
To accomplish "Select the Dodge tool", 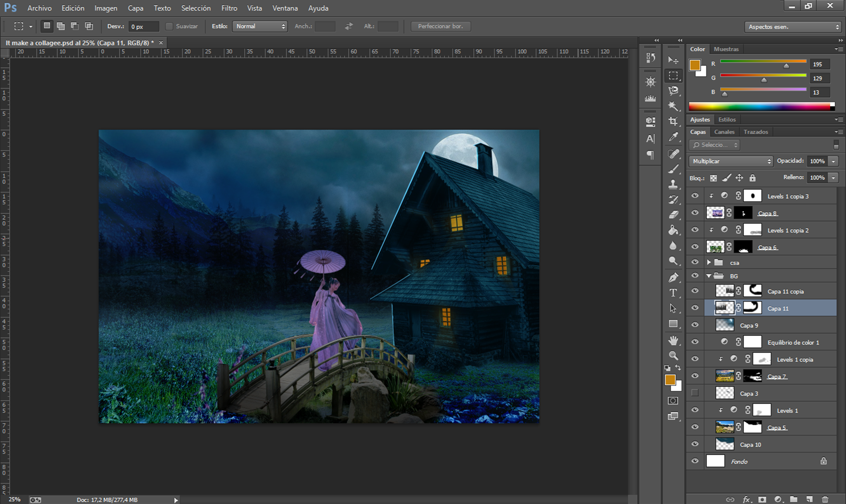I will [673, 261].
